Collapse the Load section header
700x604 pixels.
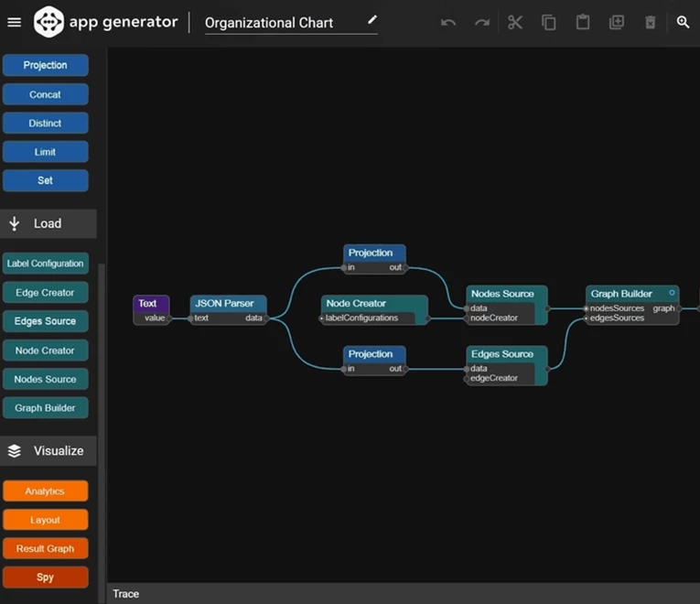point(48,223)
